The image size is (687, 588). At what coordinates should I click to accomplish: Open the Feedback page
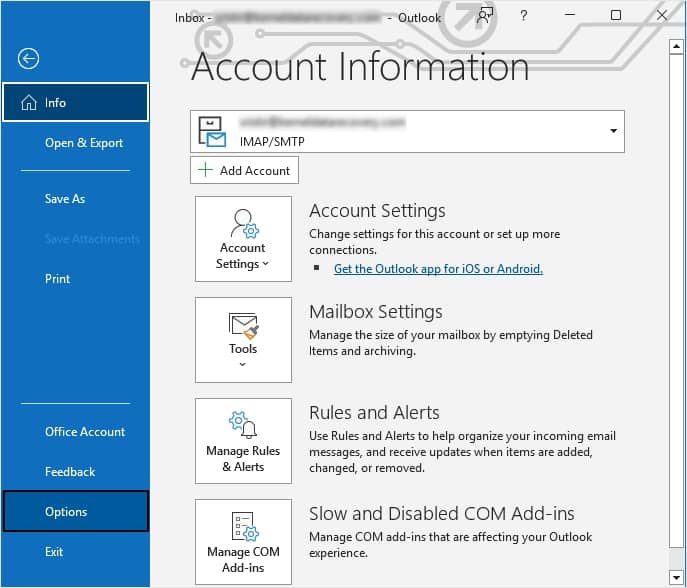click(x=70, y=471)
